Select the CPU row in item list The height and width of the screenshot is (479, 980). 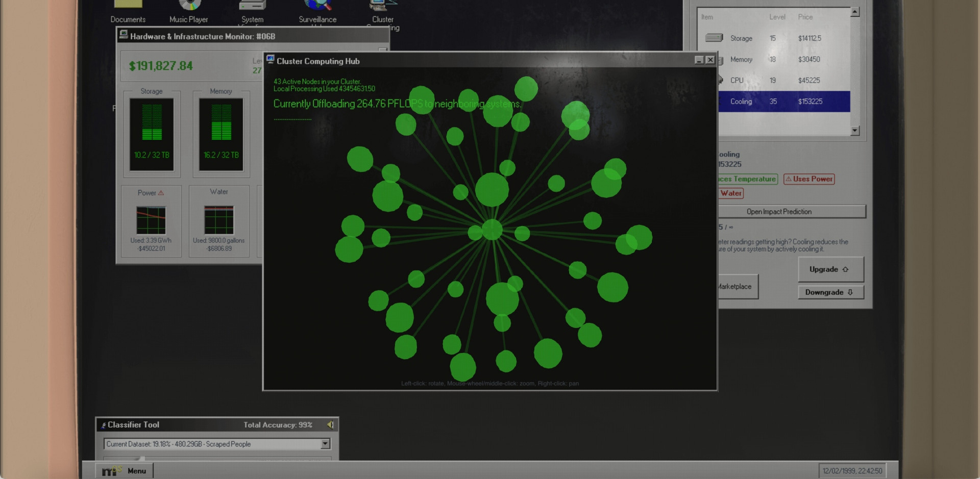pos(776,81)
